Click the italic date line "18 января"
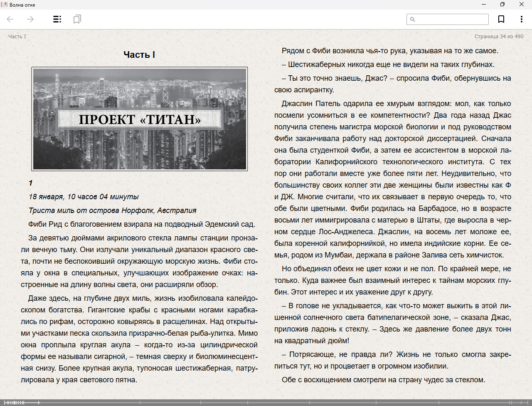 (x=84, y=197)
